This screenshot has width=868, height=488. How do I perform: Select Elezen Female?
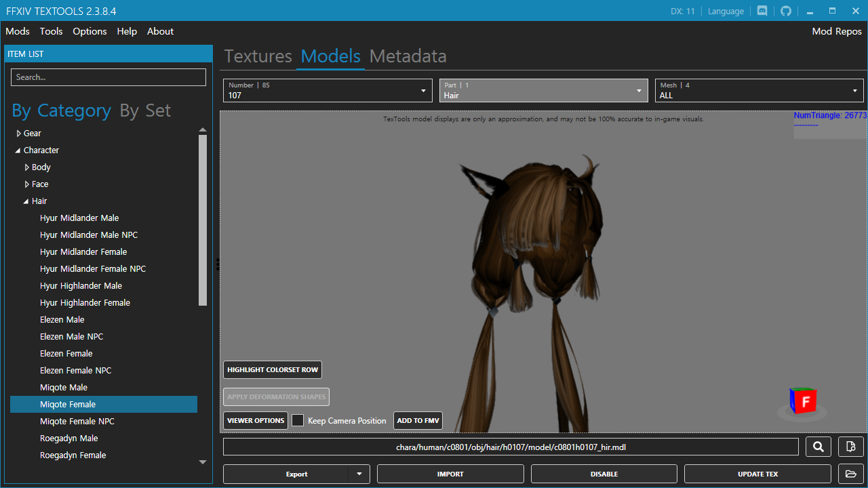(66, 354)
